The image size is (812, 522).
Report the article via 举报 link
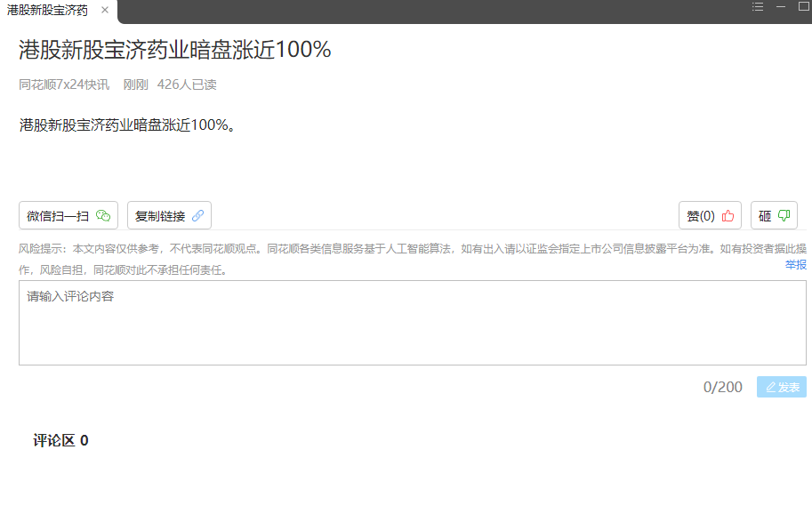point(796,265)
